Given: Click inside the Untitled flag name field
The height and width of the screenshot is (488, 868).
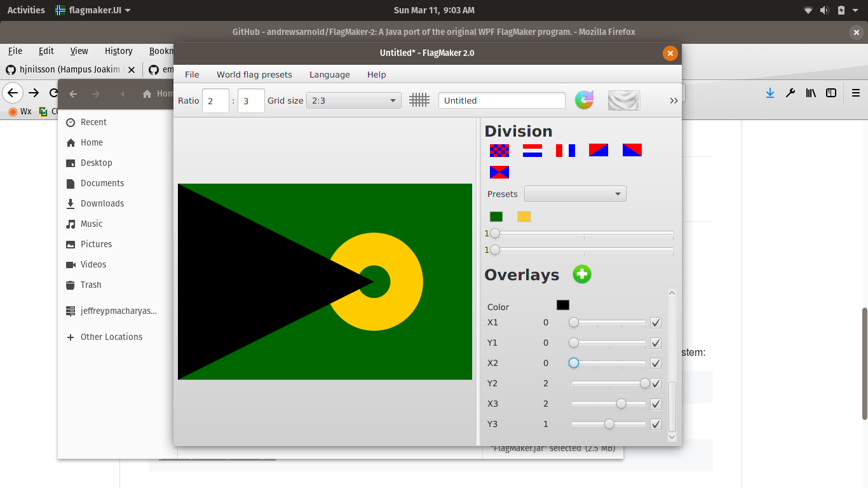Looking at the screenshot, I should (501, 100).
